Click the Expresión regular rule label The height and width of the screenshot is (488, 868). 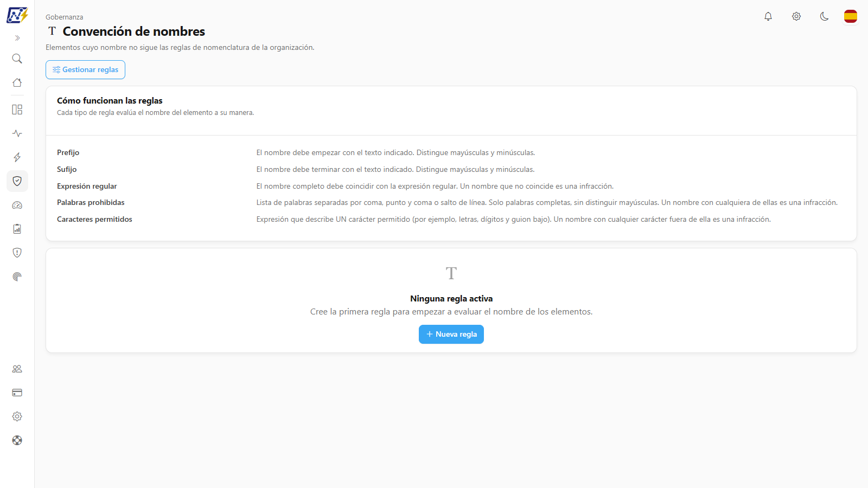point(87,186)
